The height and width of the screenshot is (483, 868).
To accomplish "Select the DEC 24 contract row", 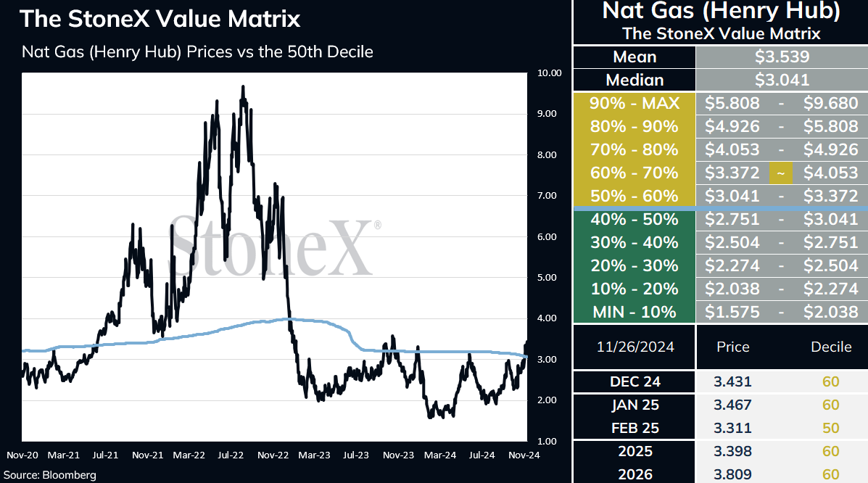I will click(x=721, y=381).
